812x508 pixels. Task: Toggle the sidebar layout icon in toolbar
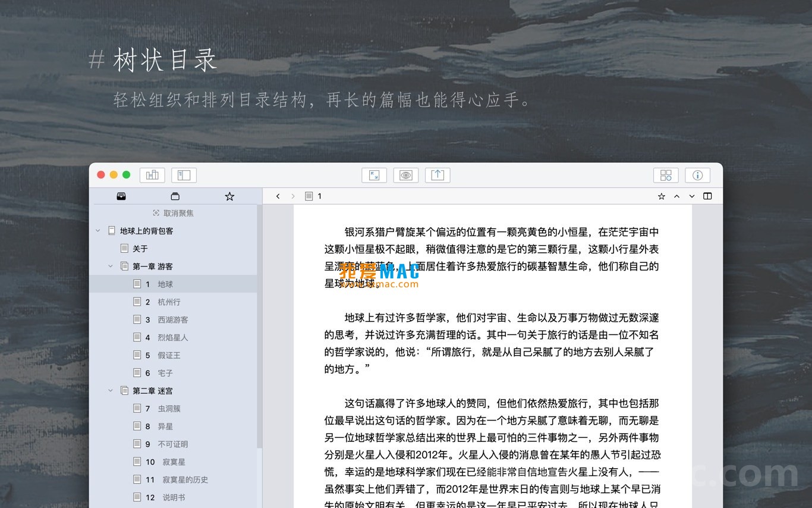184,174
